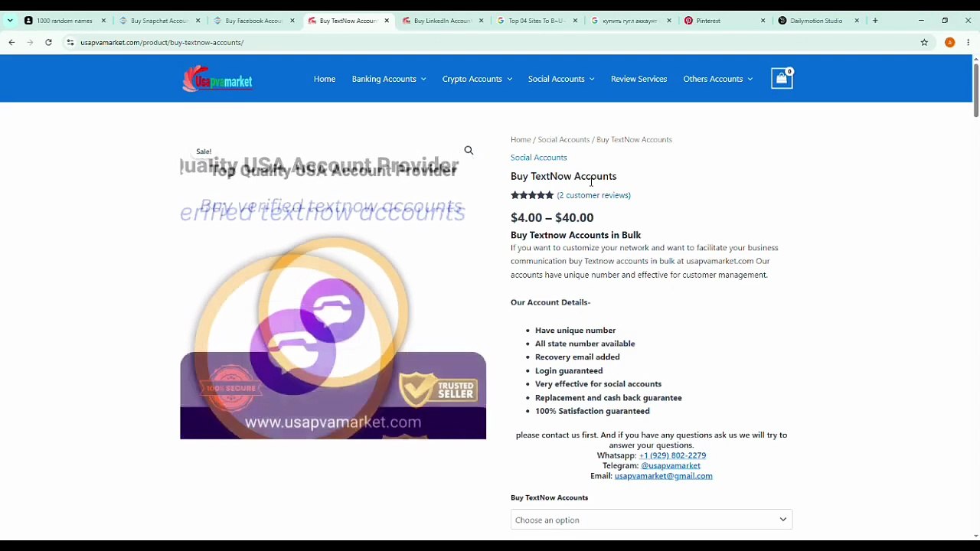Open the shopping cart icon

point(782,78)
